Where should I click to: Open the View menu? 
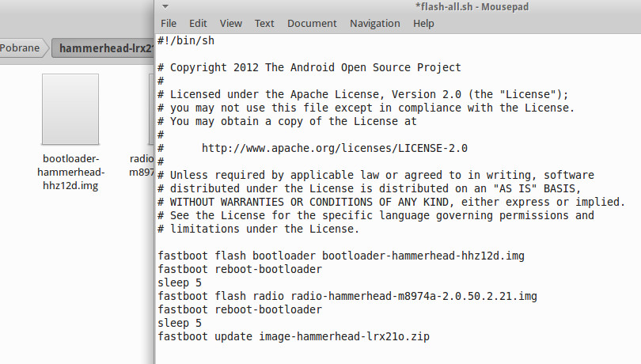click(x=230, y=23)
